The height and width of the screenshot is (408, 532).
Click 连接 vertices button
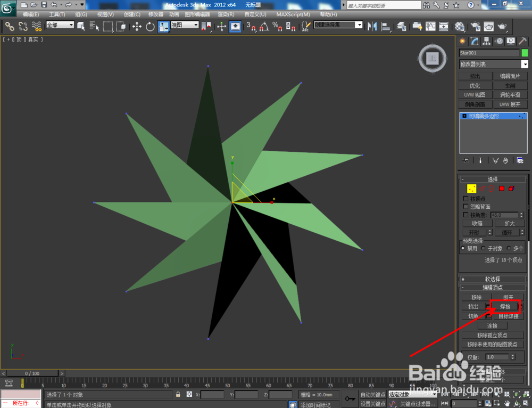492,326
